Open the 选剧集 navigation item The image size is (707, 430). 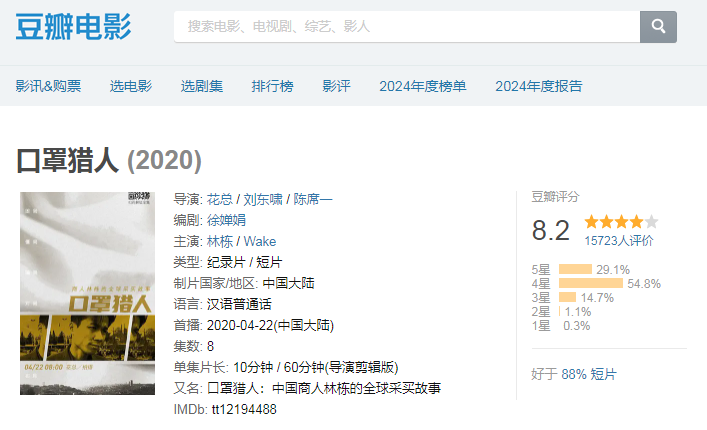pyautogui.click(x=201, y=86)
